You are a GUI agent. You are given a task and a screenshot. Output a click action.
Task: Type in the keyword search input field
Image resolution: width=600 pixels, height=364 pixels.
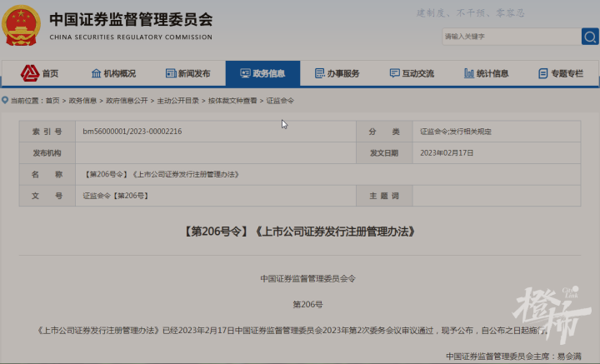[x=510, y=37]
